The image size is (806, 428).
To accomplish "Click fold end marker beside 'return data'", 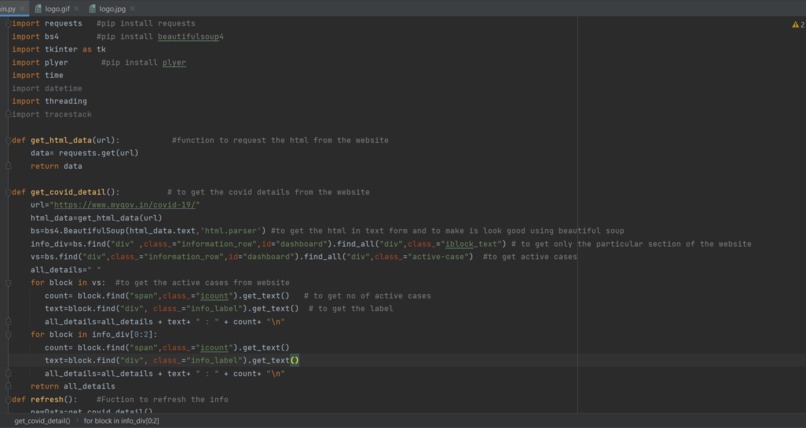I will pyautogui.click(x=8, y=166).
